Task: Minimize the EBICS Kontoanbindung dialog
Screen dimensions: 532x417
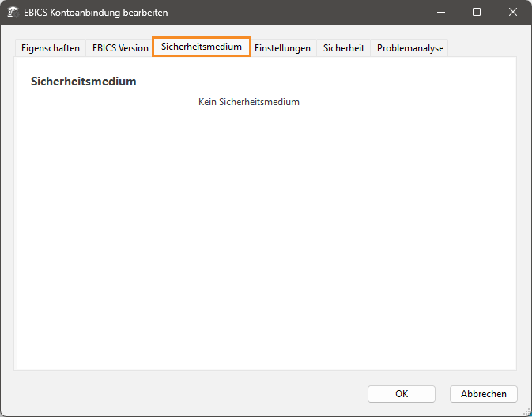Action: coord(440,13)
